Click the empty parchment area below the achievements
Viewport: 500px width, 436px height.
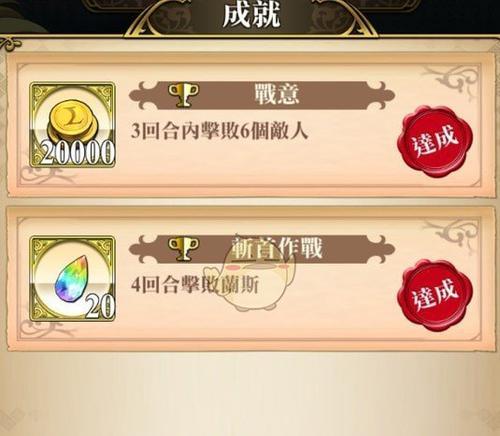250,393
